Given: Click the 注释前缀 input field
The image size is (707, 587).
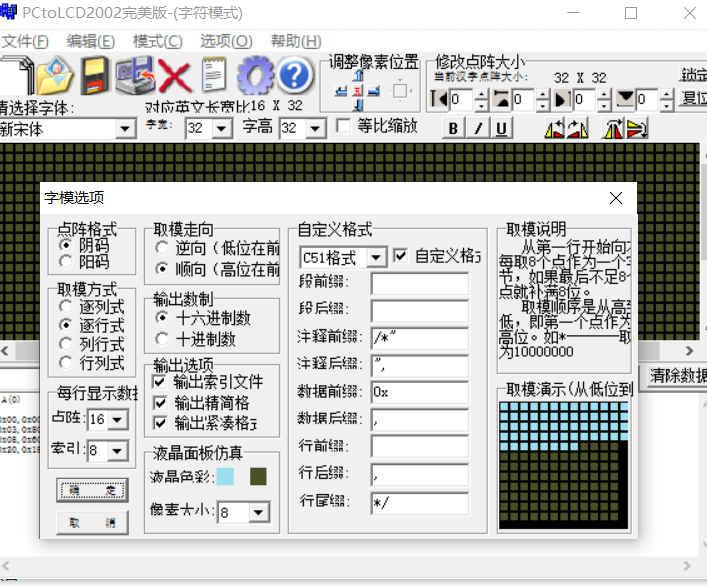Looking at the screenshot, I should click(x=420, y=338).
